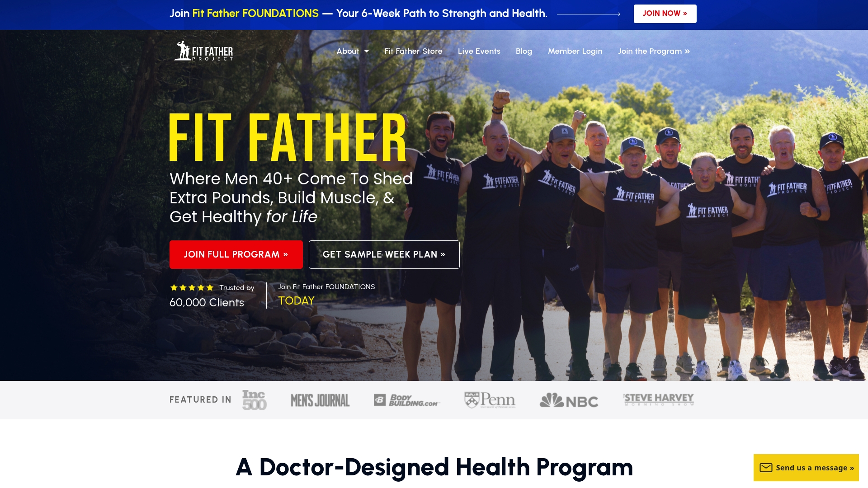Open the Blog page

click(524, 51)
